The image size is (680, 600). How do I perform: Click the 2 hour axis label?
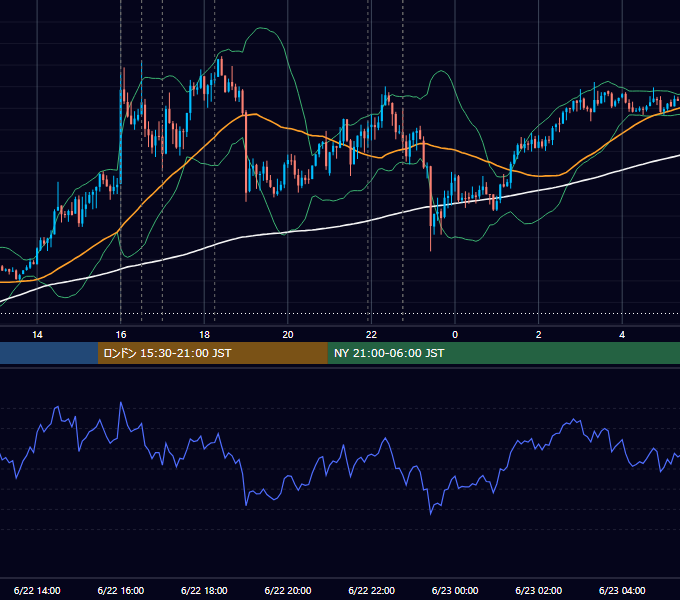tap(539, 335)
